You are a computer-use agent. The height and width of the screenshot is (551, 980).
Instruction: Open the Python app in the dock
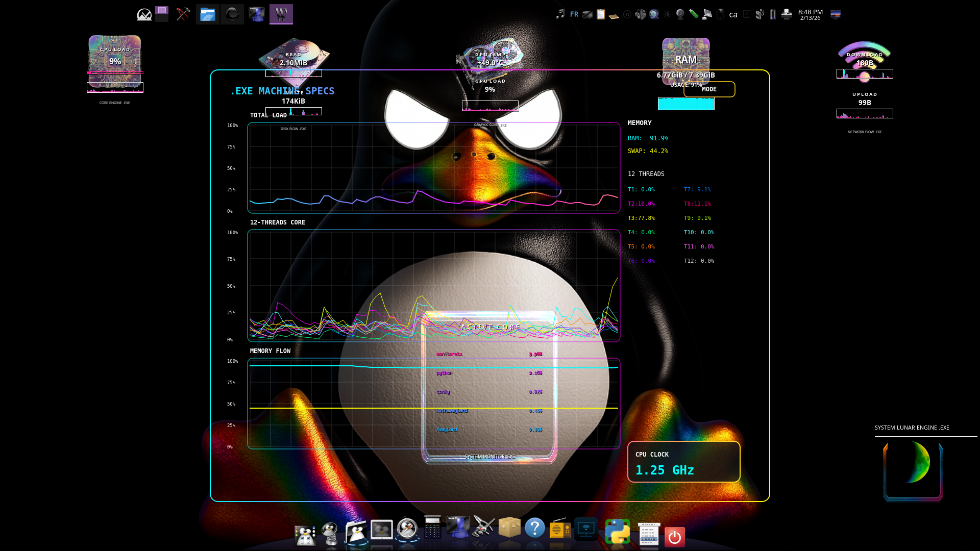617,531
